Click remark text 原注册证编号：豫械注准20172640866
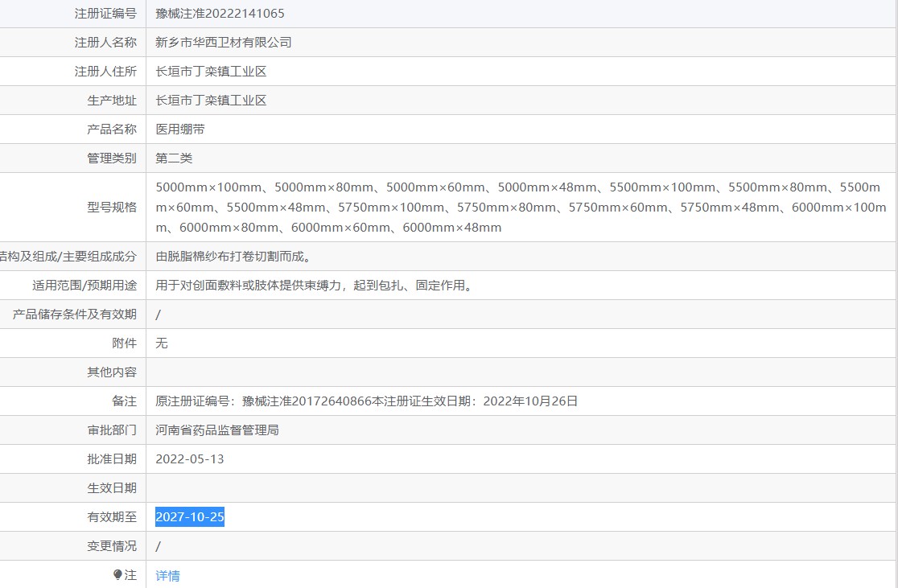The height and width of the screenshot is (588, 898). tap(264, 401)
